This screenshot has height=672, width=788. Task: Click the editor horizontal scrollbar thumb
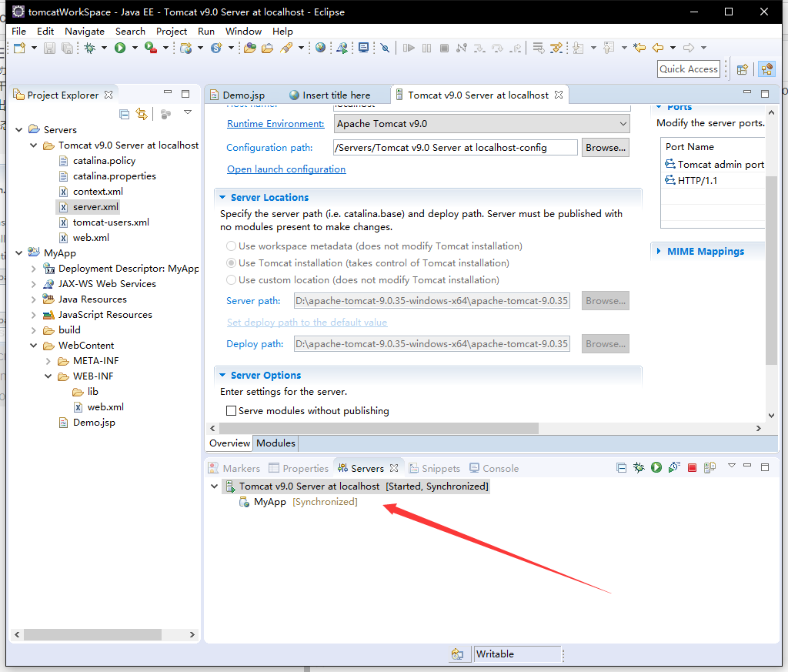click(379, 428)
